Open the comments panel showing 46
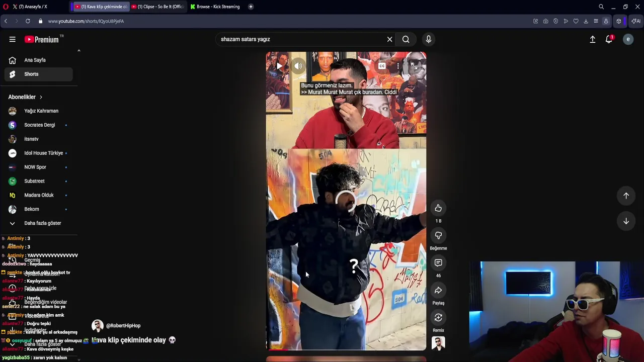644x362 pixels. click(438, 263)
